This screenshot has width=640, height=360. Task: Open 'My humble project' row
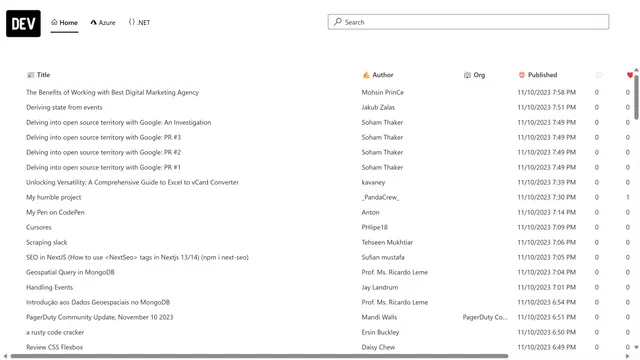pyautogui.click(x=53, y=197)
